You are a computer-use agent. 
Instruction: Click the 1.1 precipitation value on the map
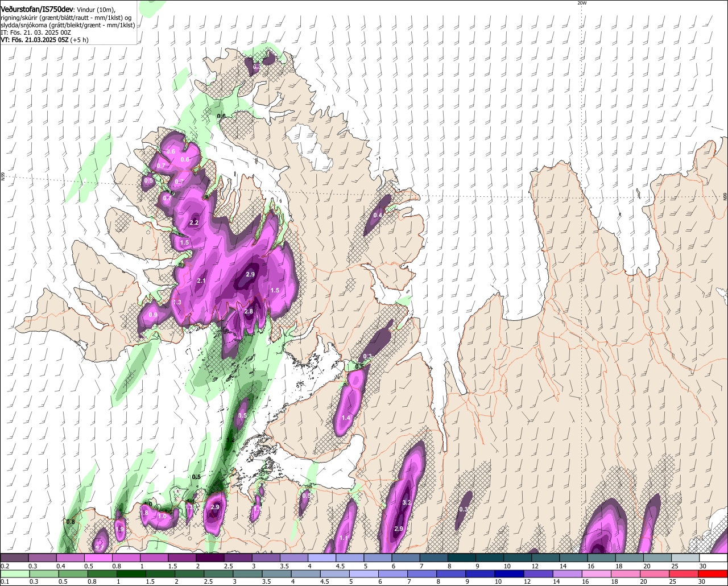(x=344, y=538)
